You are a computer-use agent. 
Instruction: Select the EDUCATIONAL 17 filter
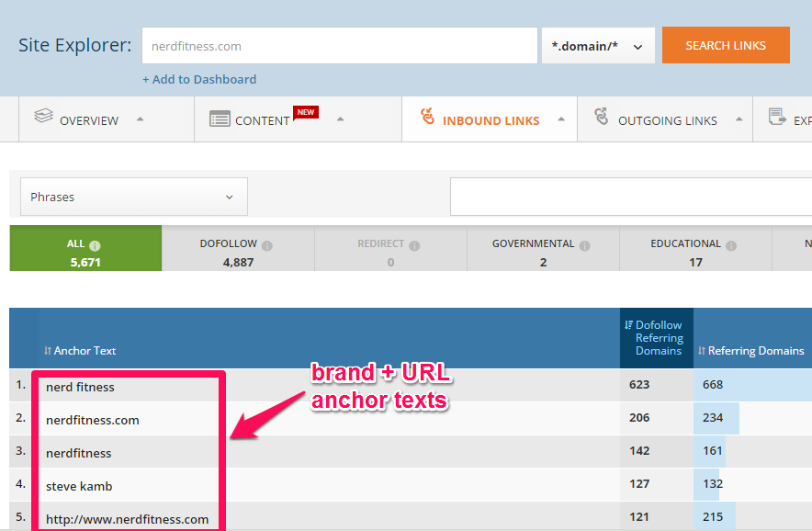(695, 248)
